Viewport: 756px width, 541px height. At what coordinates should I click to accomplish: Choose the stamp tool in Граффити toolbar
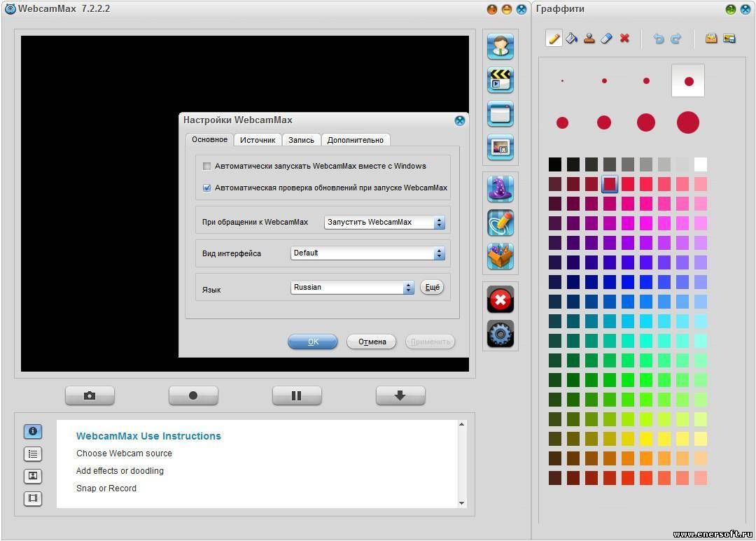tap(589, 38)
